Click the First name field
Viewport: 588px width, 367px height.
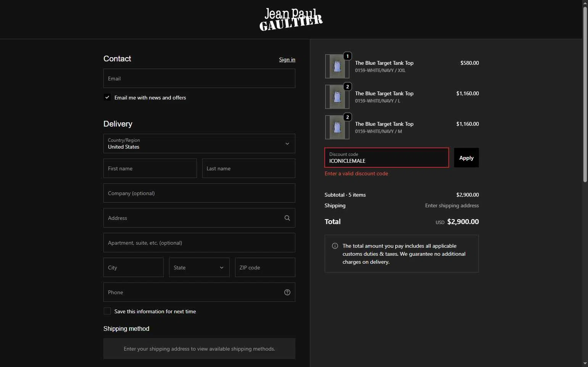click(x=150, y=168)
